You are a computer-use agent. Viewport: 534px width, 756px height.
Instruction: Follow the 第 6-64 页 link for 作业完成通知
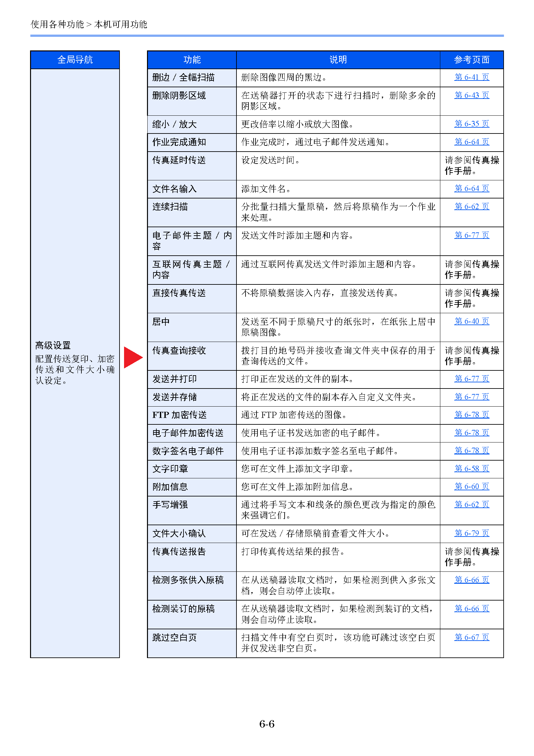click(x=471, y=142)
